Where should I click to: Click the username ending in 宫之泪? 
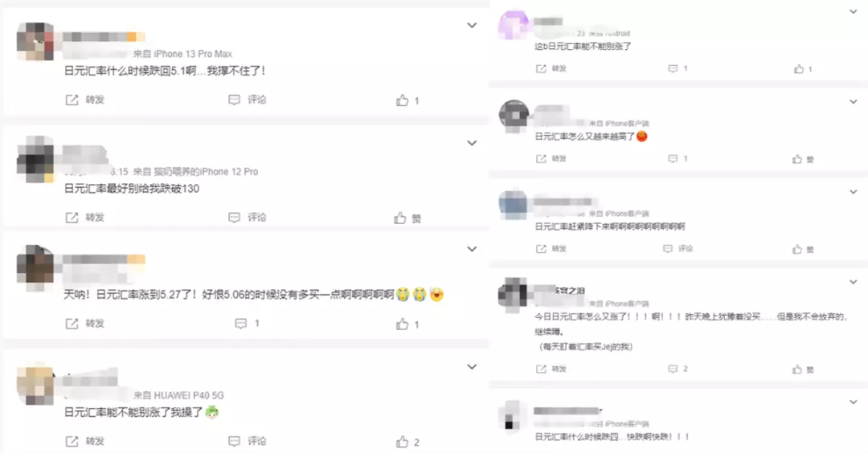558,291
